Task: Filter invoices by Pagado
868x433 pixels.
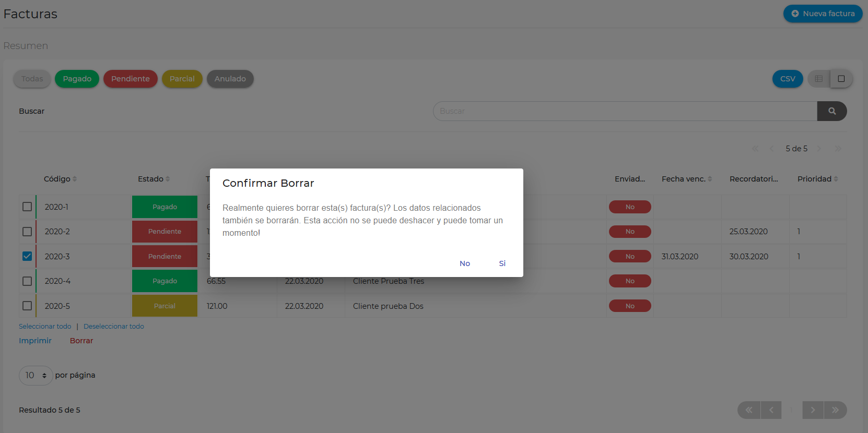Action: point(77,79)
